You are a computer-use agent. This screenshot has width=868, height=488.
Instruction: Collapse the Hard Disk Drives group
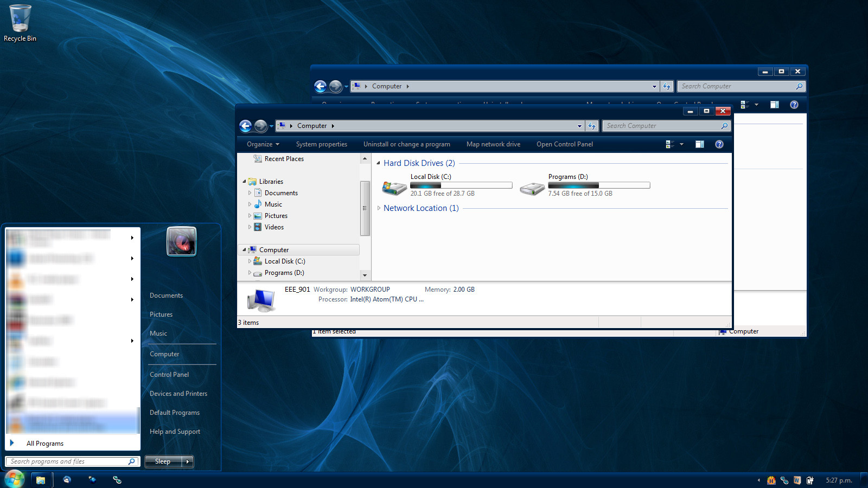pyautogui.click(x=378, y=163)
